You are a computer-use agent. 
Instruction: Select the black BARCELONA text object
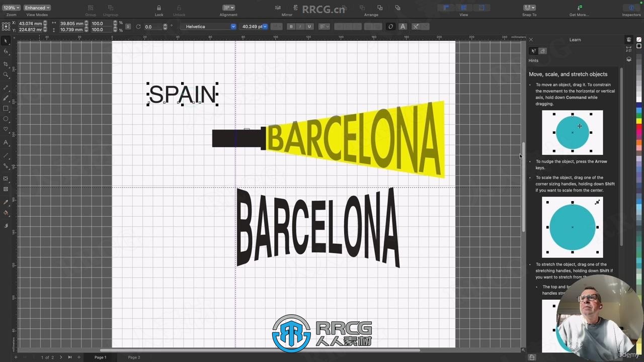coord(318,227)
